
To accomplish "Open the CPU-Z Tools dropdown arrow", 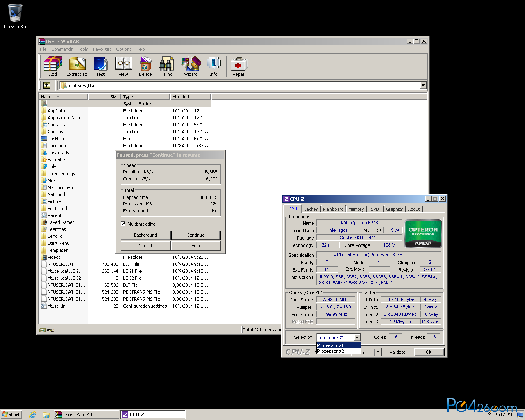I will pyautogui.click(x=378, y=352).
